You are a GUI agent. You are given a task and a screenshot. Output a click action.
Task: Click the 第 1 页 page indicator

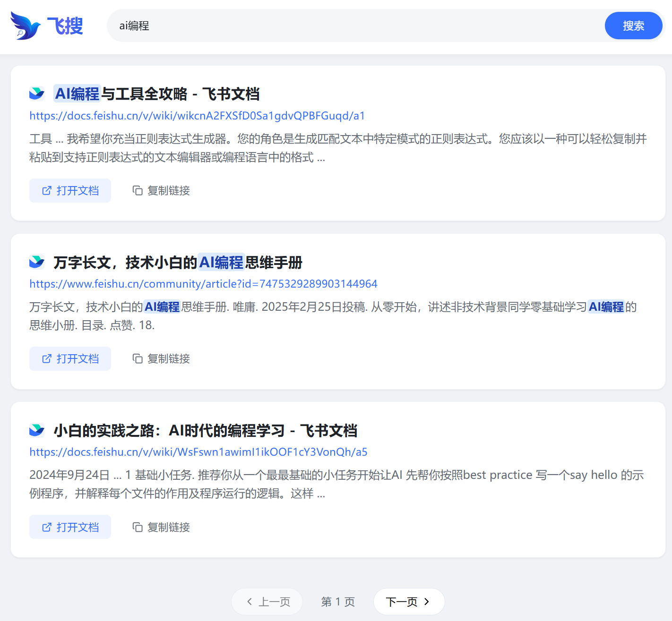click(338, 602)
